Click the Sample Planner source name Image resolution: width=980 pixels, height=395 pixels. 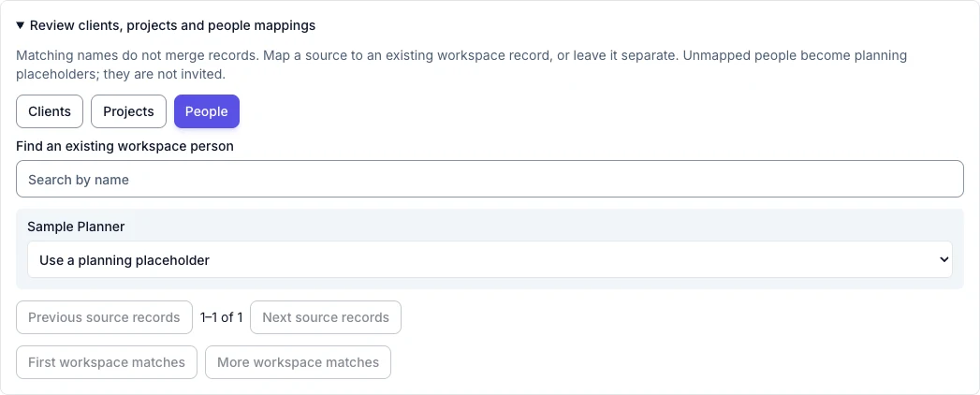tap(76, 227)
